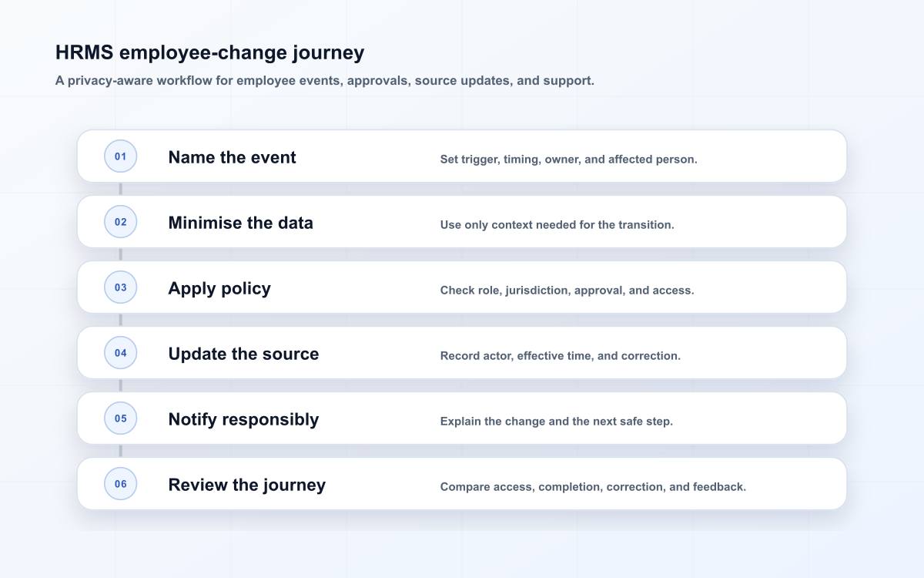Select "Compare access, completion, correction, and feedback" text
924x578 pixels.
point(593,487)
